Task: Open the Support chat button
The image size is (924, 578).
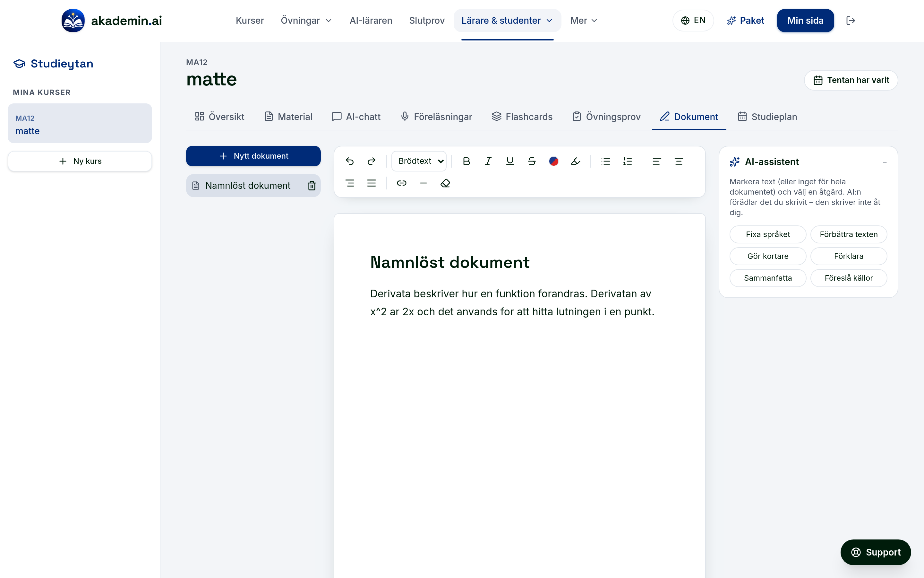Action: point(876,552)
